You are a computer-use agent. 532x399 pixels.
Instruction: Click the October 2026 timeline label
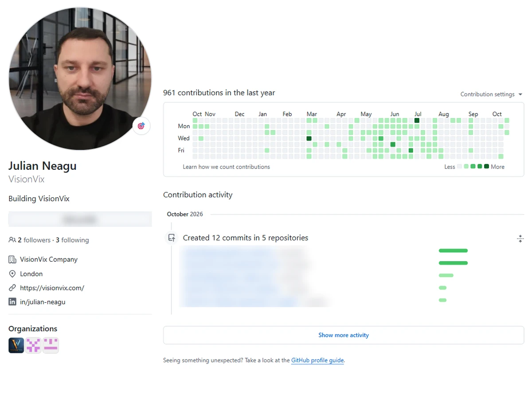185,214
